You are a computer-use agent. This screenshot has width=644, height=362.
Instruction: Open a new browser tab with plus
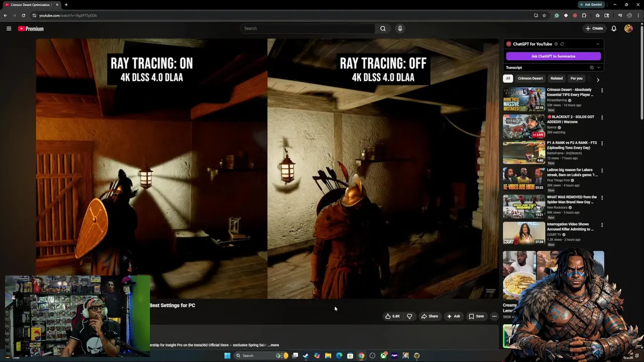tap(66, 5)
